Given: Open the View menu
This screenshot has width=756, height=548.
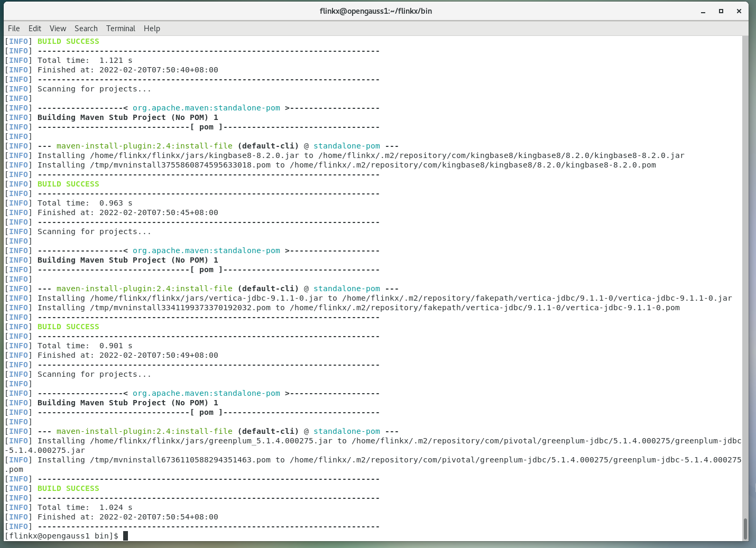Looking at the screenshot, I should [58, 29].
